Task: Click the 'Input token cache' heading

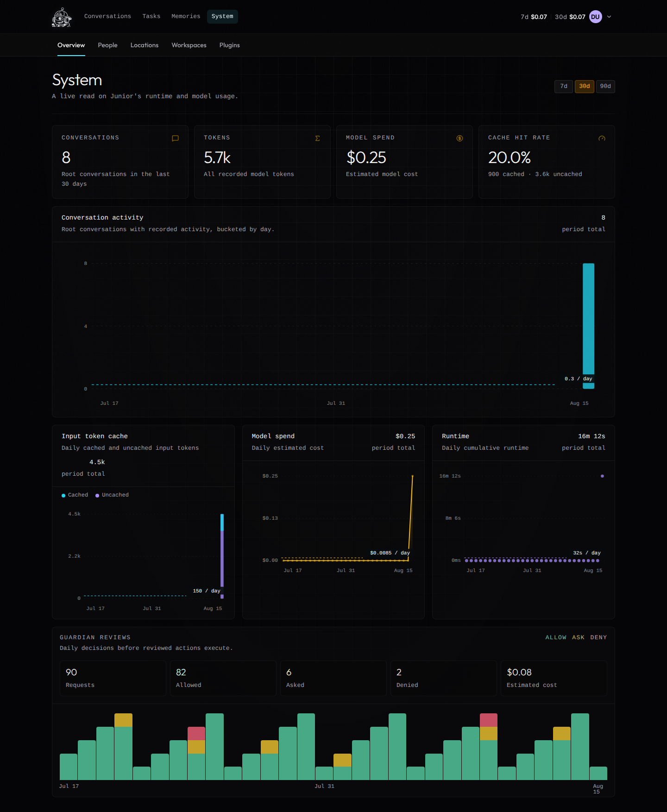Action: pyautogui.click(x=94, y=436)
